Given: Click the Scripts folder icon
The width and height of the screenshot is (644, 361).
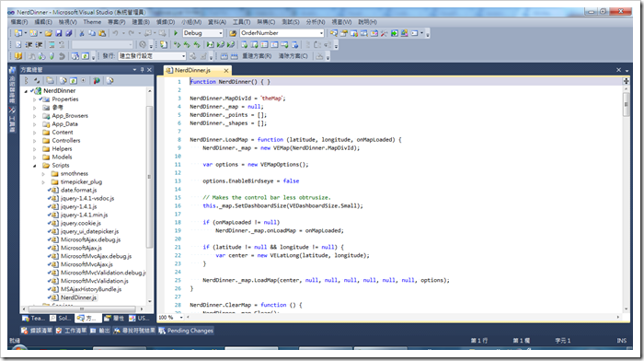Looking at the screenshot, I should point(46,165).
